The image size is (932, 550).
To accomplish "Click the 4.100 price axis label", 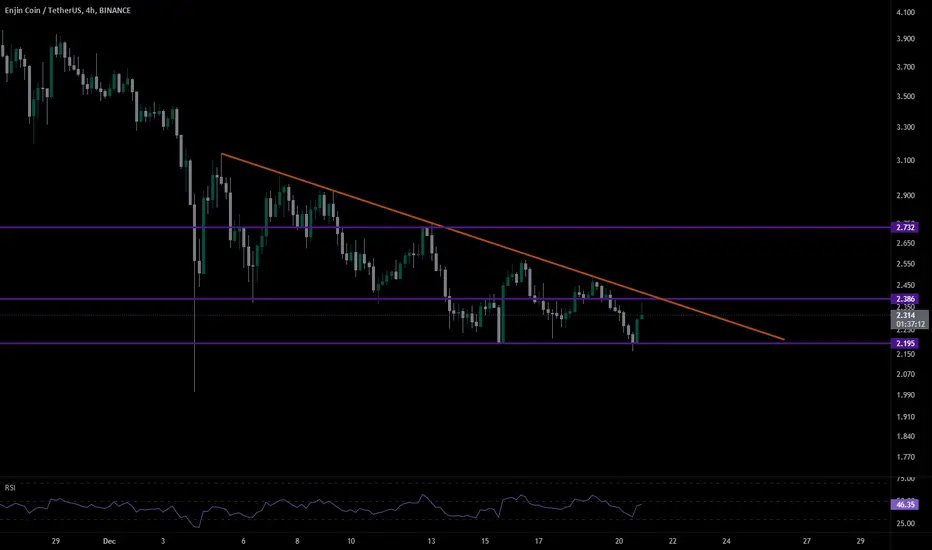I will coord(905,12).
